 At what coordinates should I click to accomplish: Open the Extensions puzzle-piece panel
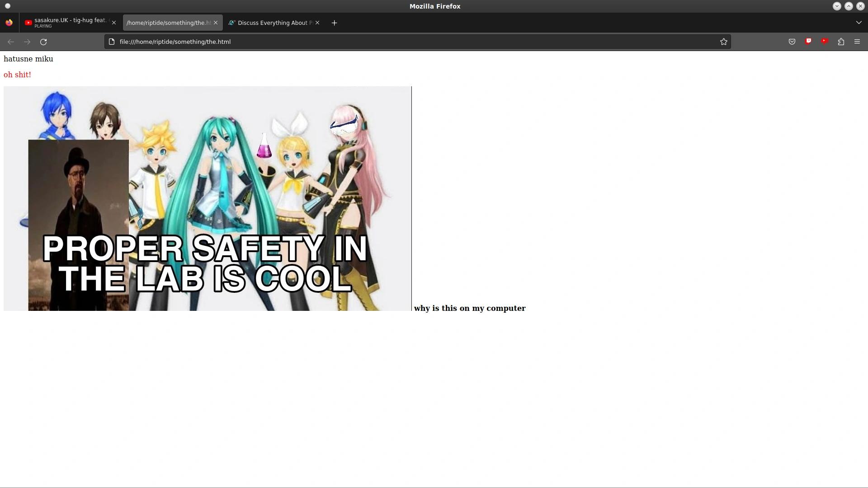tap(841, 42)
